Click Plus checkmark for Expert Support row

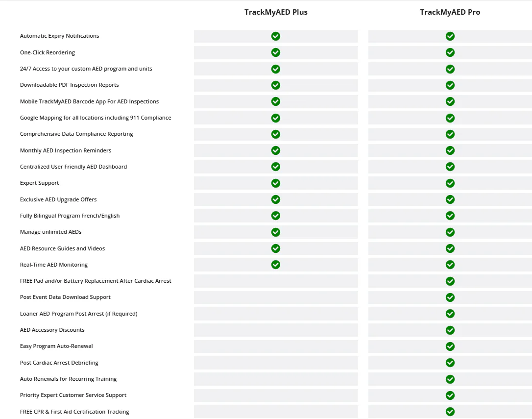(x=275, y=183)
